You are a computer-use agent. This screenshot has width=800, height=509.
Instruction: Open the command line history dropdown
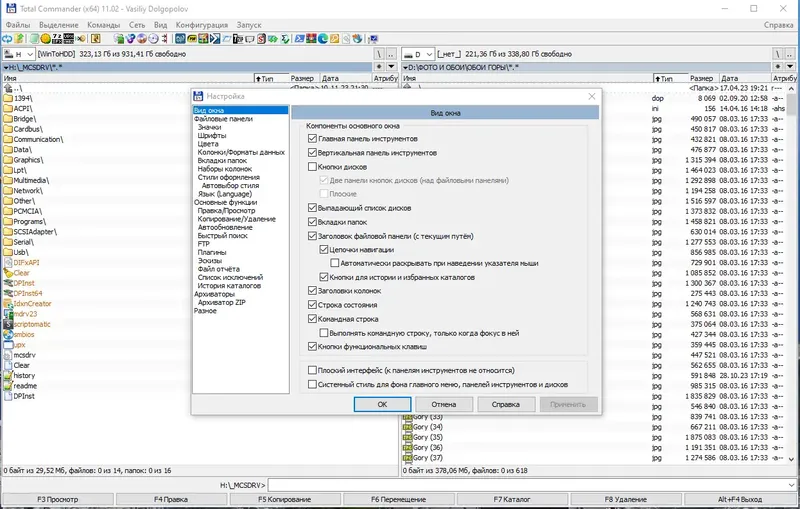791,485
